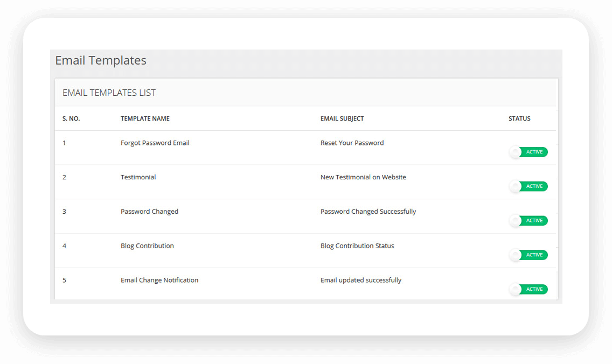Turn off the Email Change Notification toggle
The width and height of the screenshot is (612, 364).
[528, 289]
